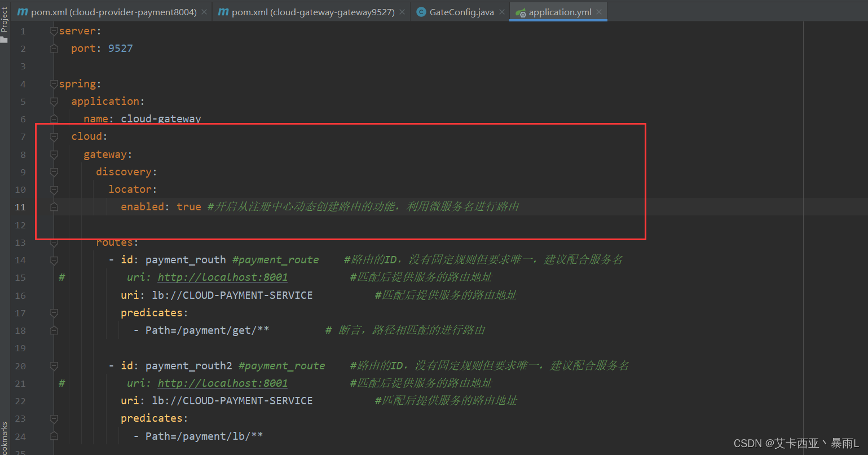
Task: Click the 'spring' key on line 4
Action: (x=77, y=84)
